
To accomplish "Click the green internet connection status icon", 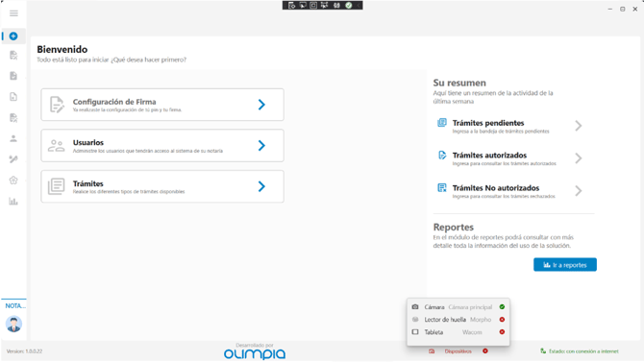I will point(543,350).
